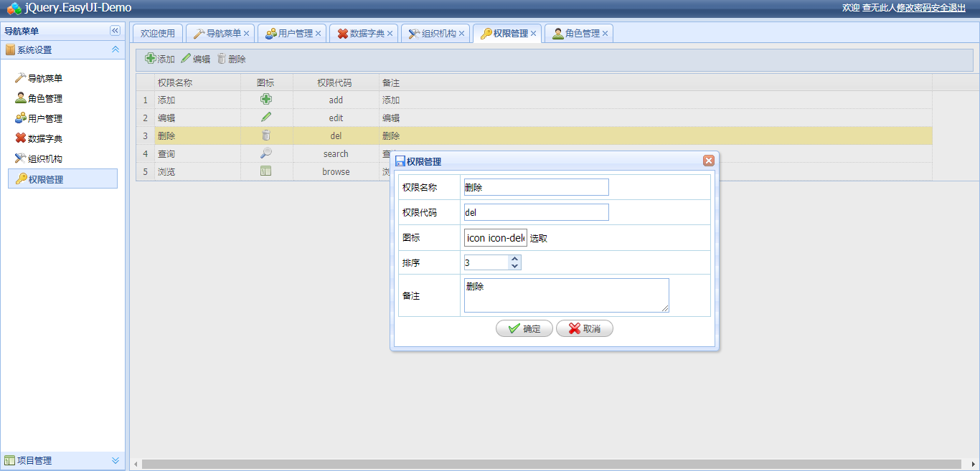Click the 备注 column header
The image size is (980, 471).
(656, 82)
